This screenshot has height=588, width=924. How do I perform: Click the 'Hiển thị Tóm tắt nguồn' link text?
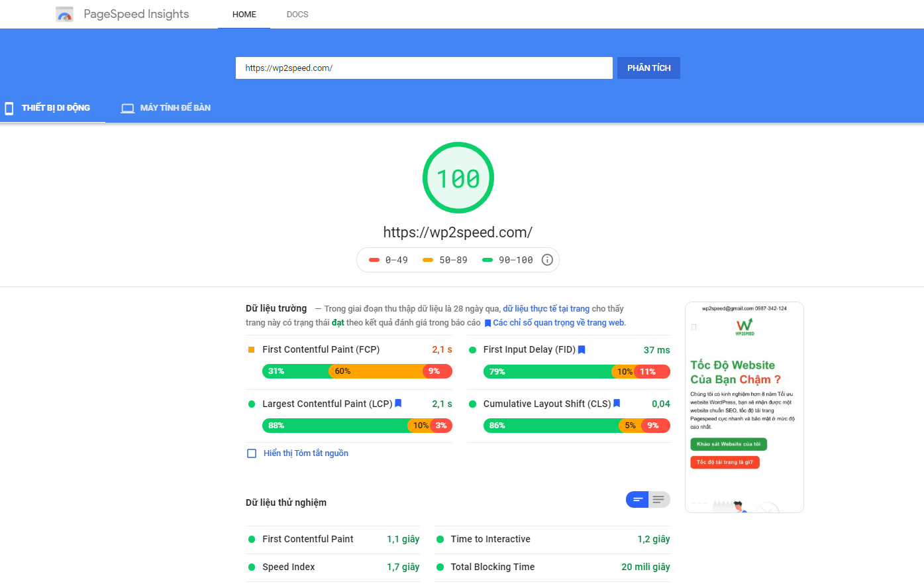(306, 453)
